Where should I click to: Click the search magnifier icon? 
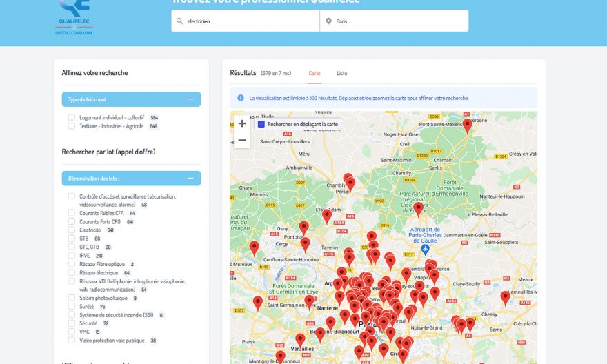click(x=179, y=21)
